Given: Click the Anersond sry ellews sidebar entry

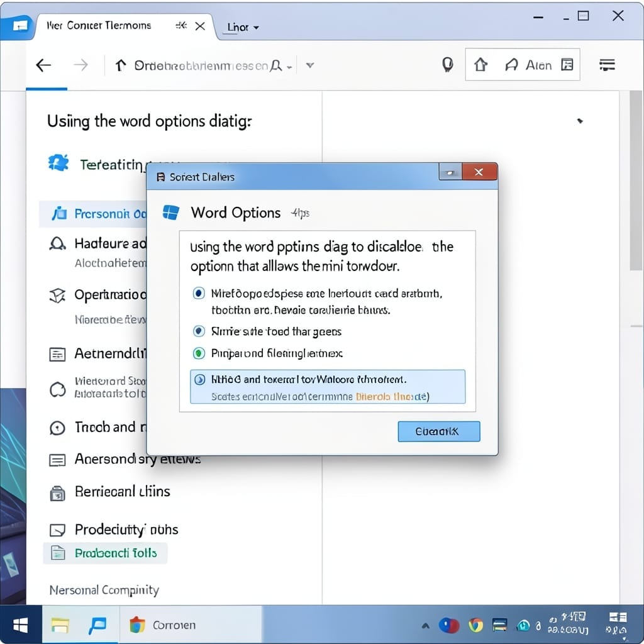Looking at the screenshot, I should tap(138, 458).
